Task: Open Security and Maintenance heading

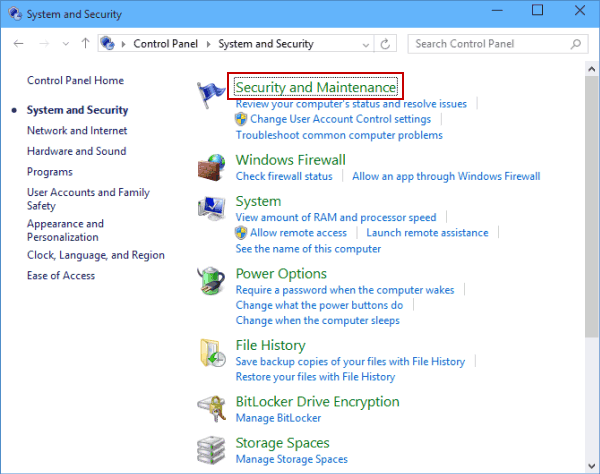Action: 316,87
